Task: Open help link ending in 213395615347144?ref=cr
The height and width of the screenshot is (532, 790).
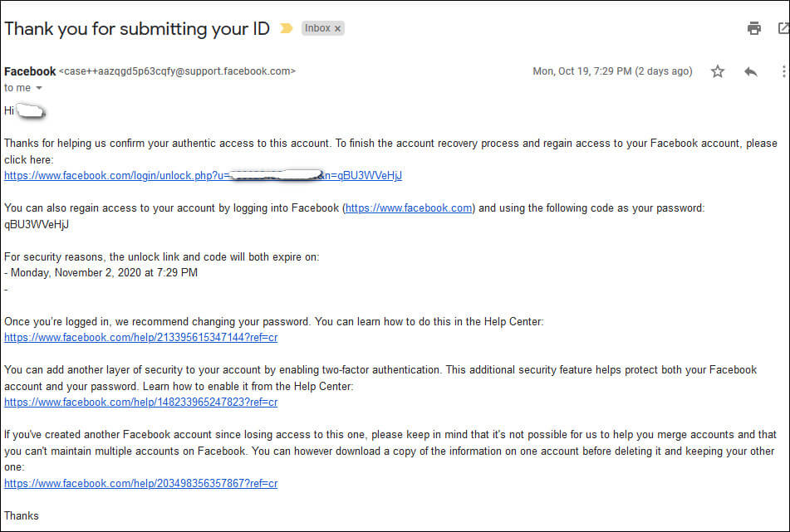Action: click(140, 338)
